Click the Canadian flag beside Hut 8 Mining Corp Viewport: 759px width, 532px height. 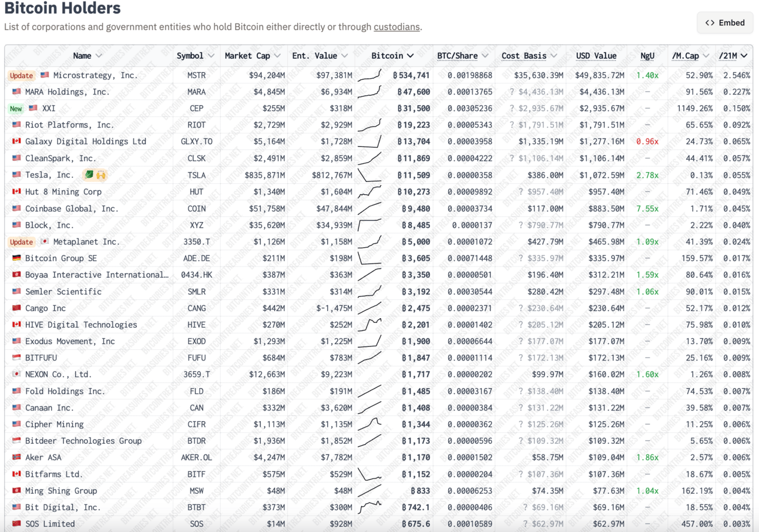(x=16, y=191)
